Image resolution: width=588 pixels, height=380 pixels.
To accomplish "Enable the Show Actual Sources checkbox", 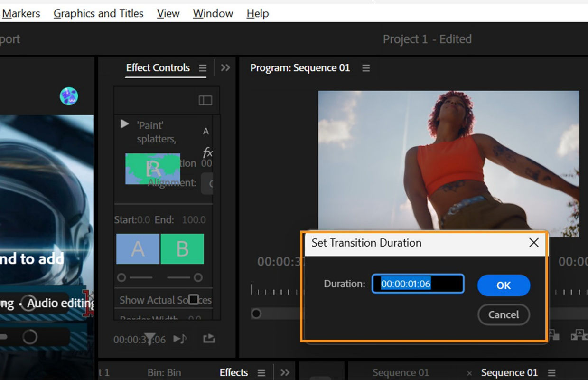I will [194, 299].
